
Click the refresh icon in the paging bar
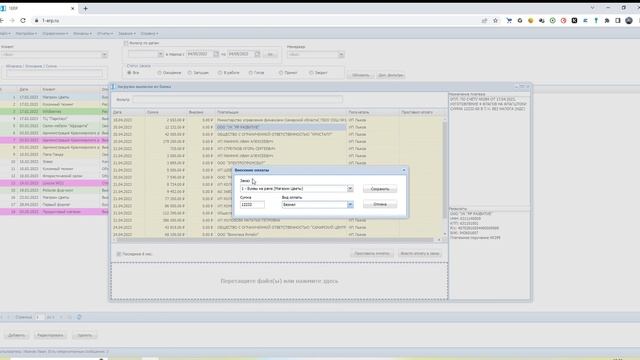click(79, 317)
